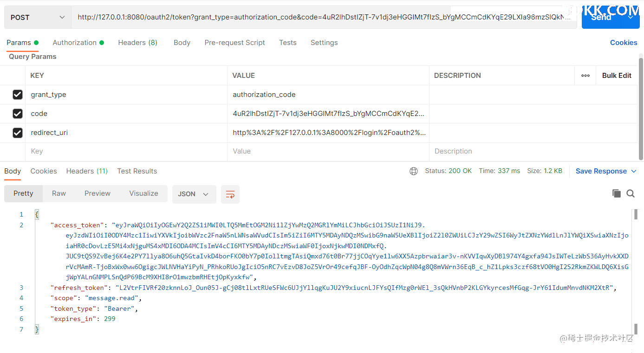This screenshot has width=644, height=353.
Task: Select the Raw response view
Action: pyautogui.click(x=59, y=193)
